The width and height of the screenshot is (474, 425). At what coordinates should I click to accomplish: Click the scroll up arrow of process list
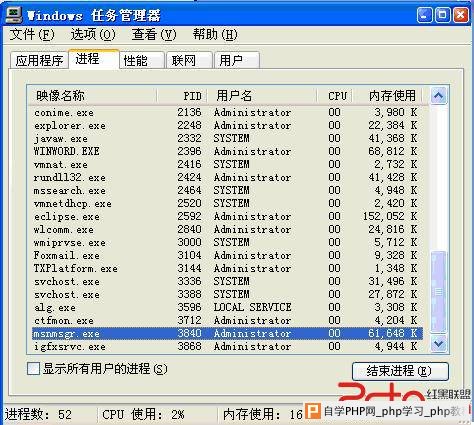click(438, 96)
